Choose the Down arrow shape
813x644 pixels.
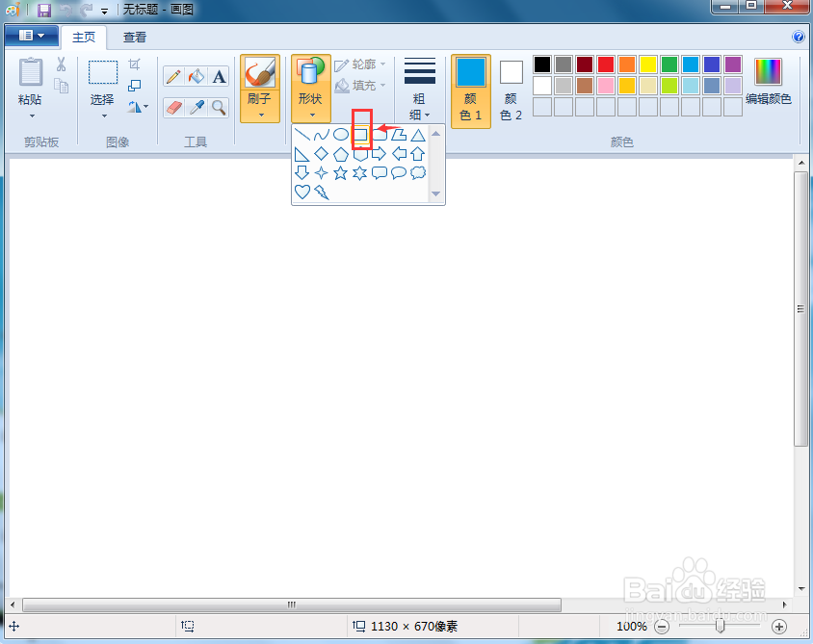(x=302, y=172)
